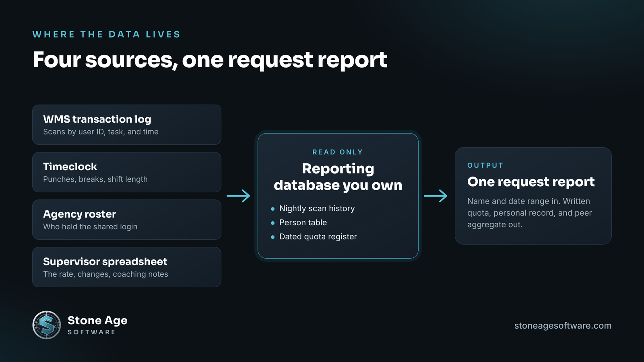Click the Stone Age brand name
644x362 pixels.
coord(97,321)
